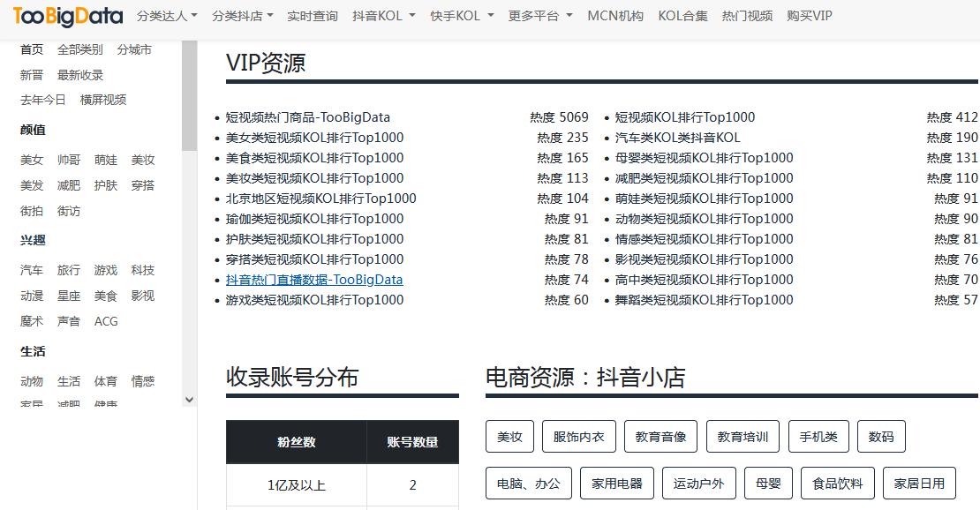Select the 美妆 shop category button

tap(509, 436)
